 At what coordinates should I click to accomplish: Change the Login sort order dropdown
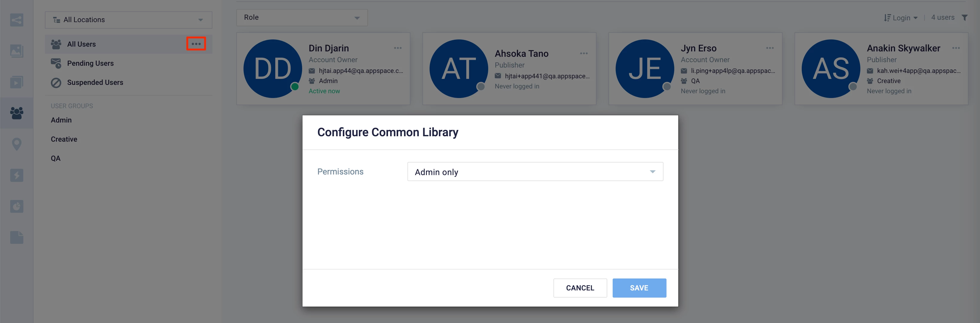901,18
